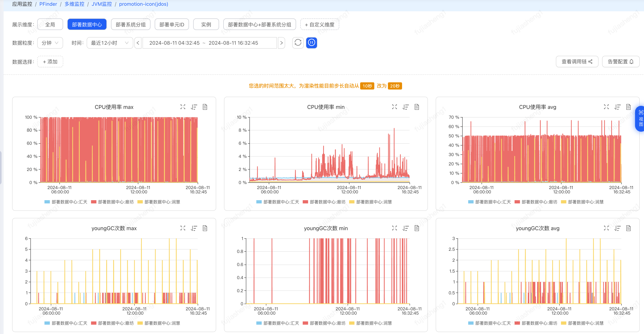Image resolution: width=644 pixels, height=334 pixels.
Task: Click the refresh icon next to the time range
Action: (298, 43)
